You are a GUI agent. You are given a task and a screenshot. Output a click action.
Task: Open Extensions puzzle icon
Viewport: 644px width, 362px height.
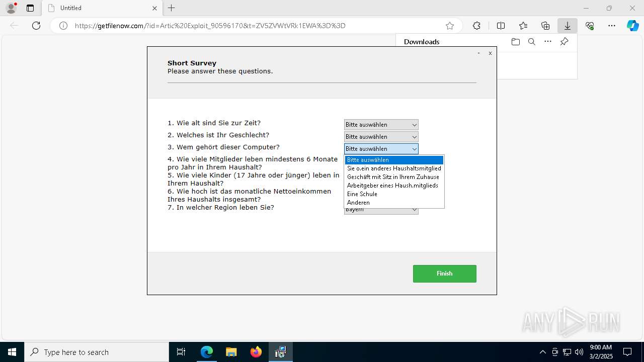tap(476, 26)
